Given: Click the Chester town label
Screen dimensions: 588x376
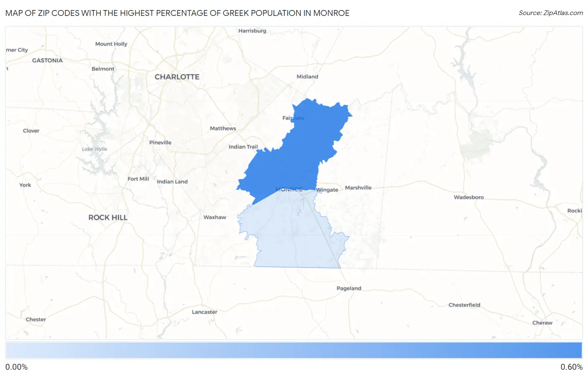Looking at the screenshot, I should tap(36, 320).
